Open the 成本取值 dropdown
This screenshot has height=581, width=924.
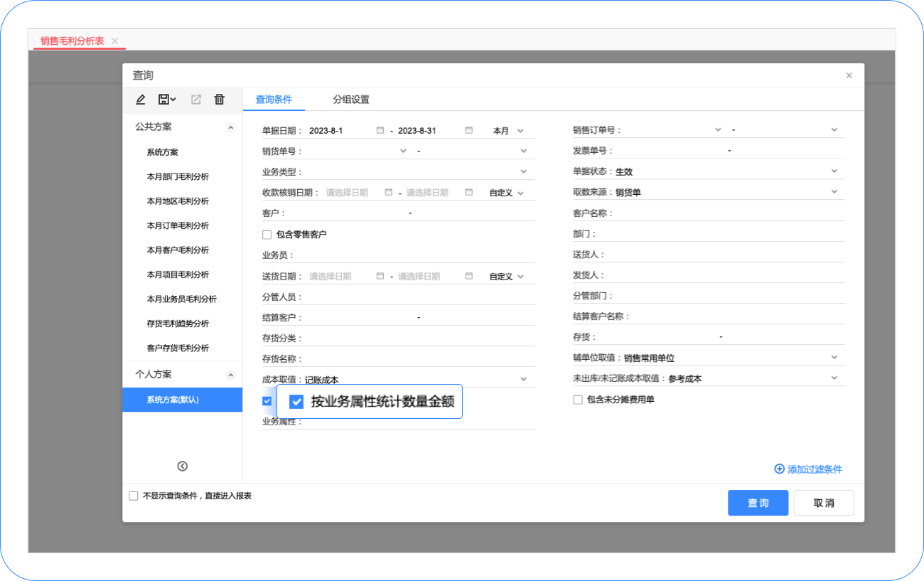point(524,379)
